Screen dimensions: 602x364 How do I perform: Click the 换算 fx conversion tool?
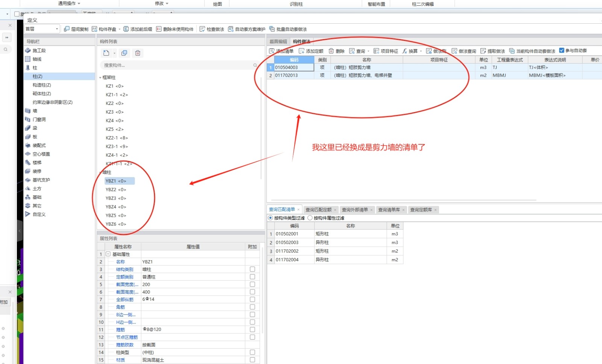point(410,51)
